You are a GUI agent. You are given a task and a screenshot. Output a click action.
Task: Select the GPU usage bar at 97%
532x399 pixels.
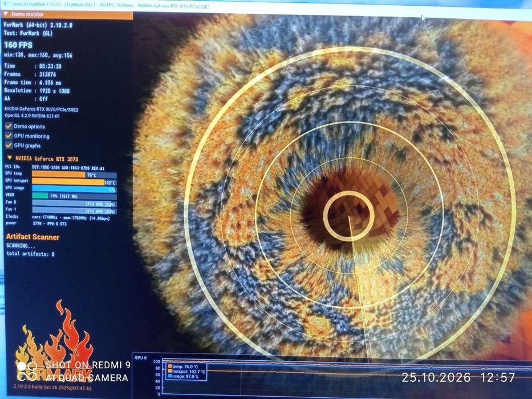pyautogui.click(x=74, y=189)
